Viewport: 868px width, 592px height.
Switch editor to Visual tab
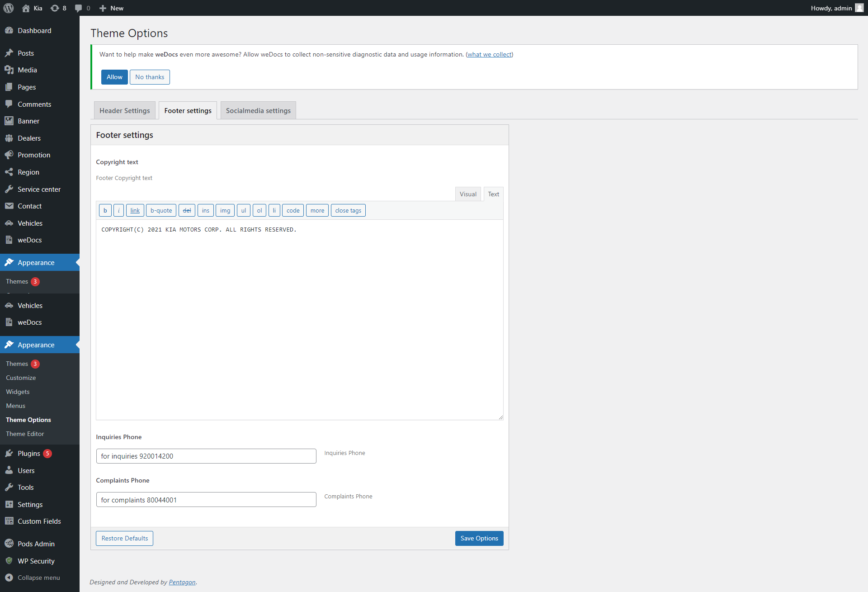coord(468,194)
